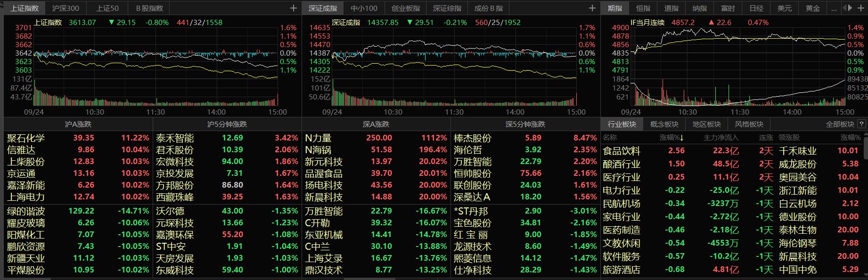The width and height of the screenshot is (868, 280).
Task: Switch to 日经 tab
Action: (x=756, y=8)
